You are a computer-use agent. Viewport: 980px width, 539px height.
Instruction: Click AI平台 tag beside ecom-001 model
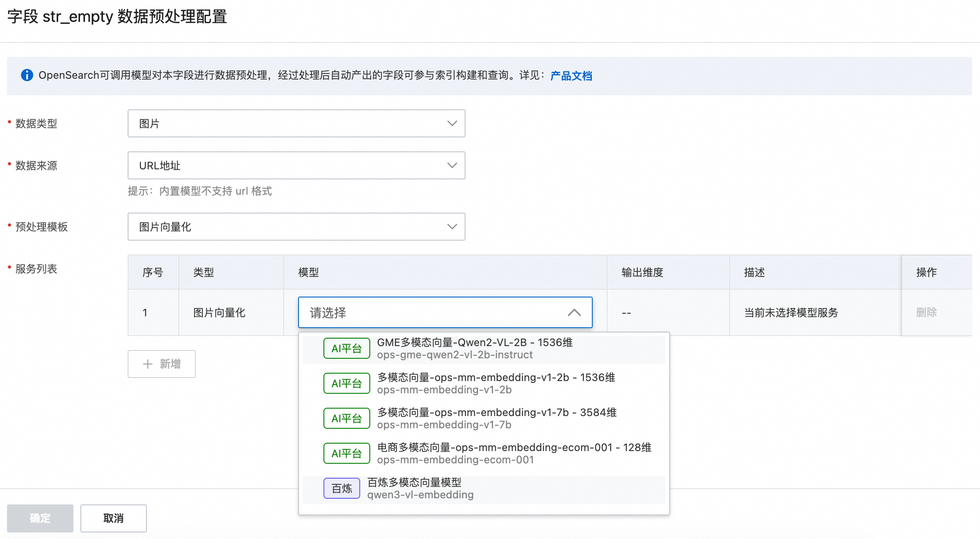[x=347, y=453]
